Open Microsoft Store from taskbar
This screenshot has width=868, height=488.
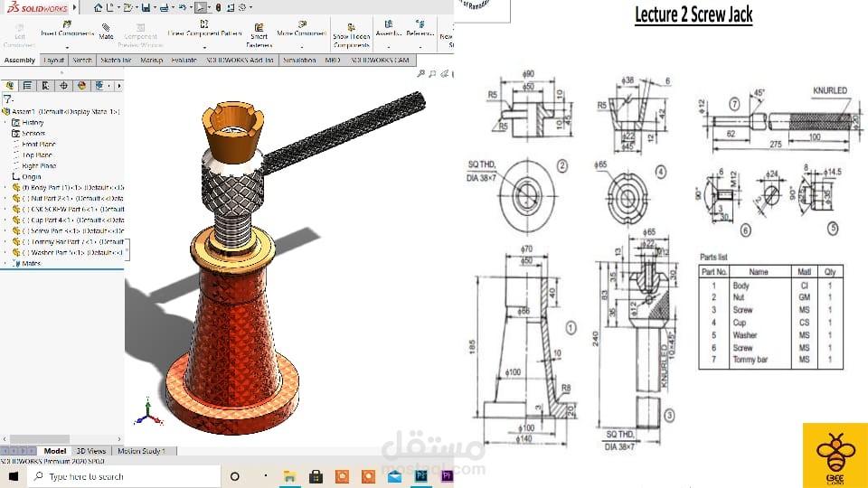316,476
